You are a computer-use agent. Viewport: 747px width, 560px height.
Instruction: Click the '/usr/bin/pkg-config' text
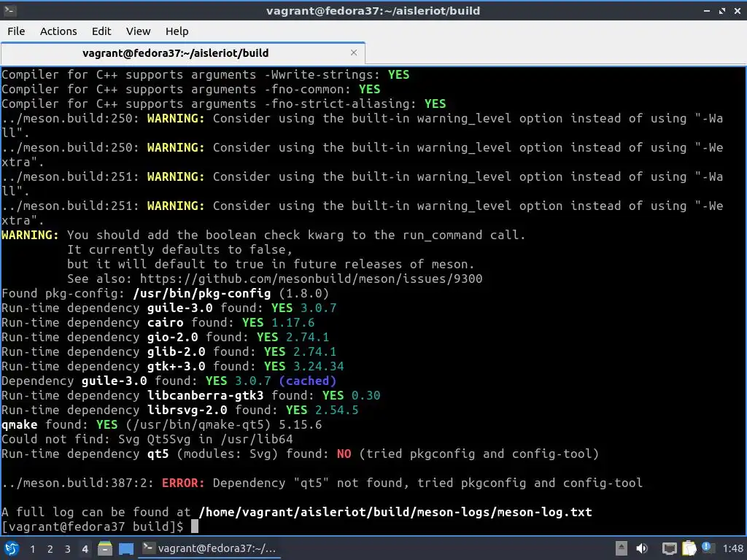(202, 293)
